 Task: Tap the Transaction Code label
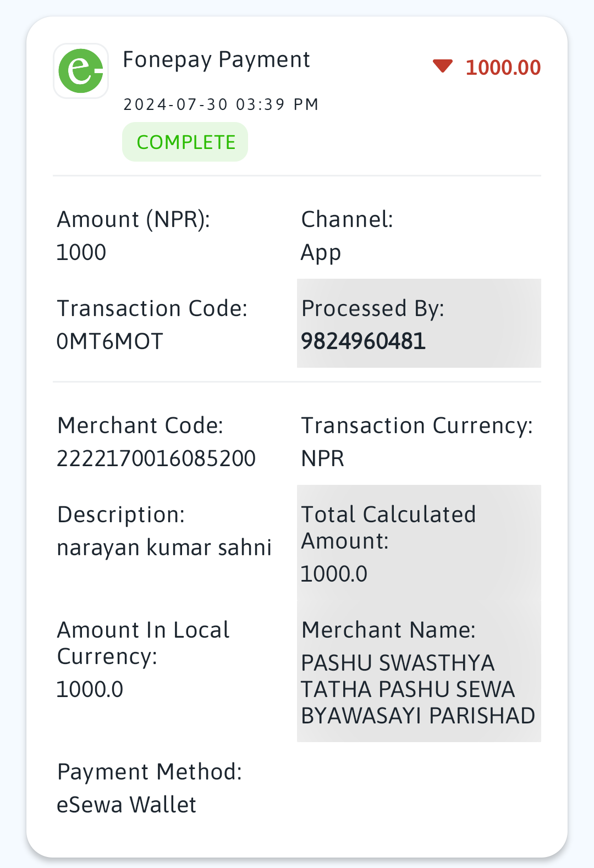(x=152, y=308)
